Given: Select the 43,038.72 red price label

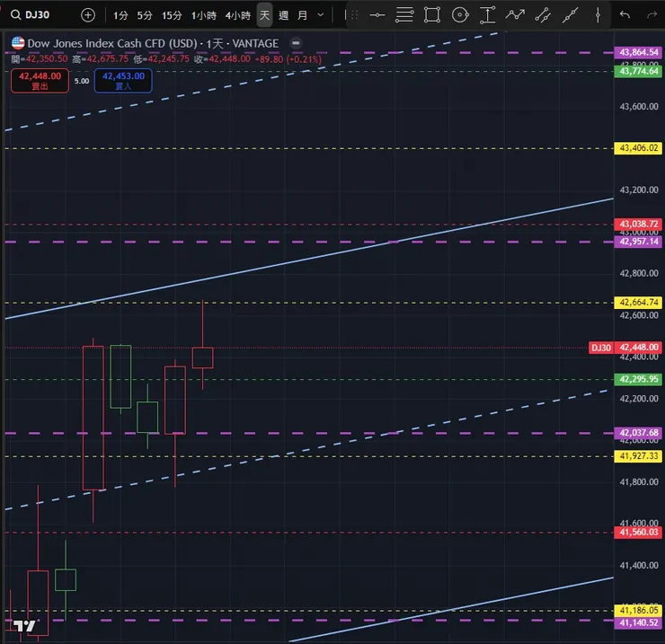Looking at the screenshot, I should tap(638, 225).
